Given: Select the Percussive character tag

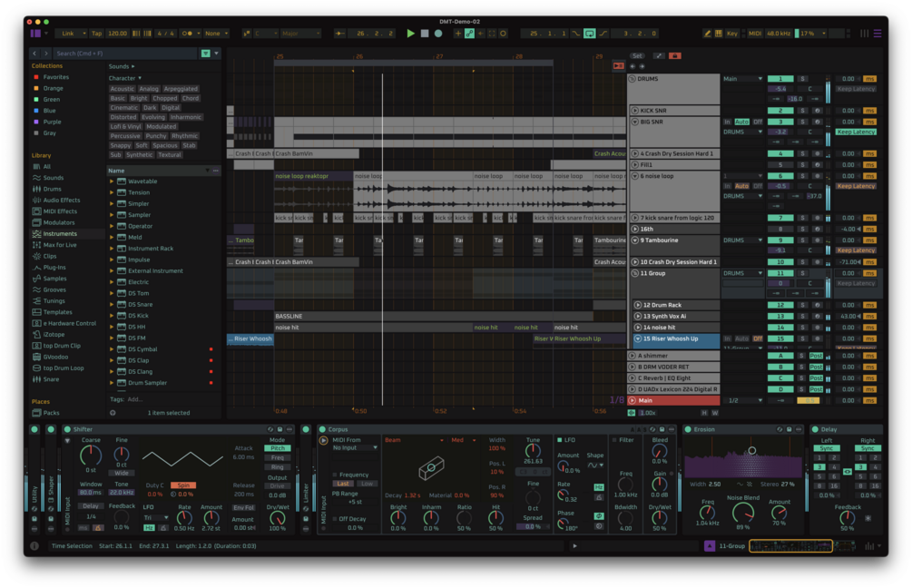Looking at the screenshot, I should click(125, 136).
